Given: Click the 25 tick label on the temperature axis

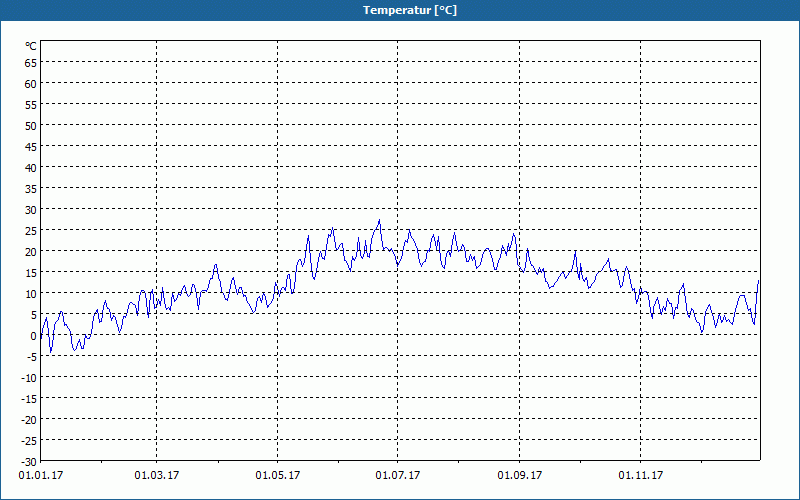Looking at the screenshot, I should click(31, 230).
